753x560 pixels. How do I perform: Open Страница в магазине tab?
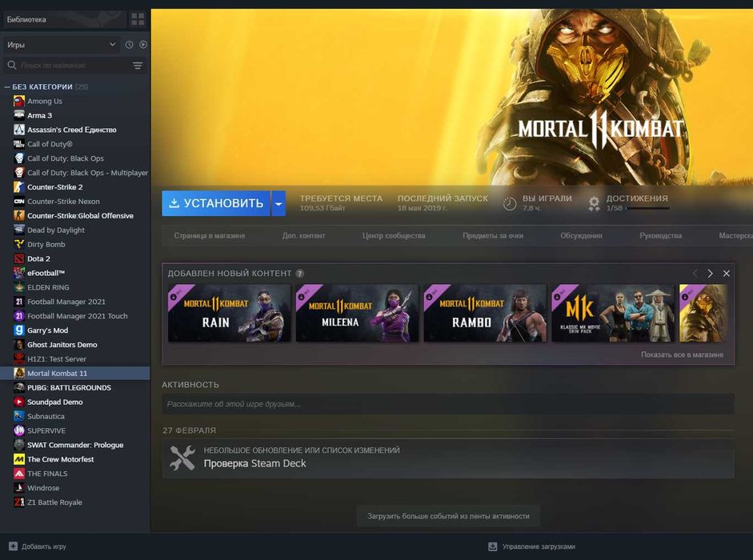tap(210, 236)
